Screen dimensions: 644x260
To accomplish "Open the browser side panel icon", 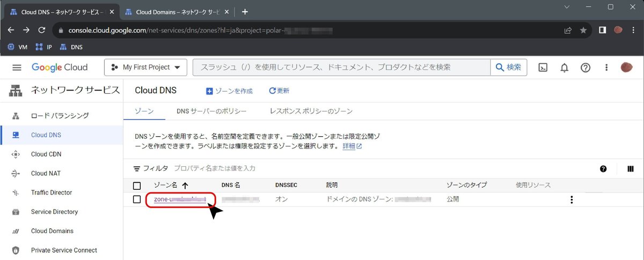I will point(602,31).
